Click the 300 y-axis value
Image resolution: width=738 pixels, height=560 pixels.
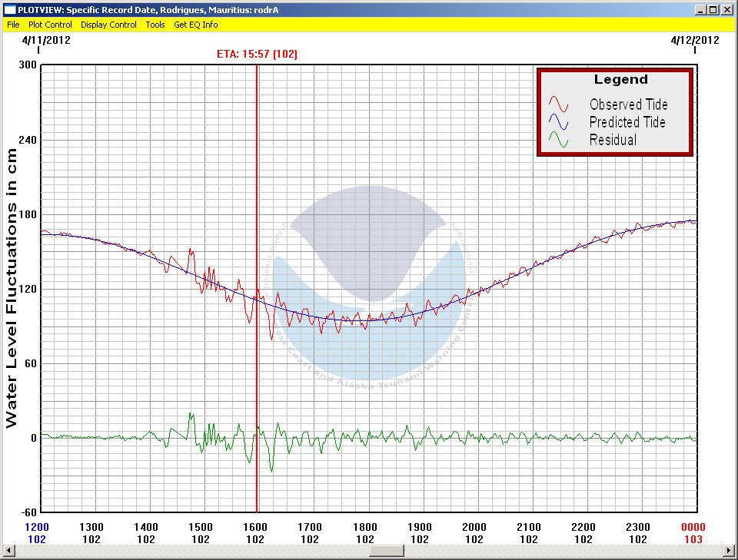(28, 65)
